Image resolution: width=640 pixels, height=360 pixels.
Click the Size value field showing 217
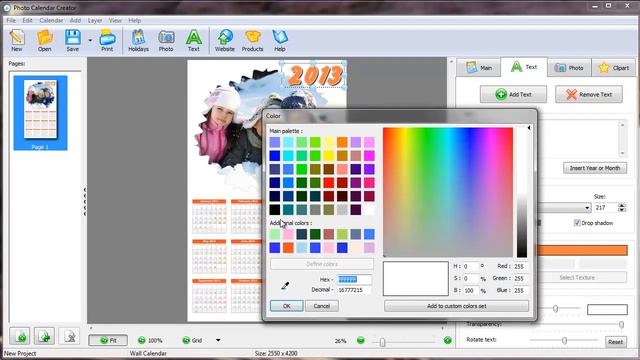click(606, 208)
